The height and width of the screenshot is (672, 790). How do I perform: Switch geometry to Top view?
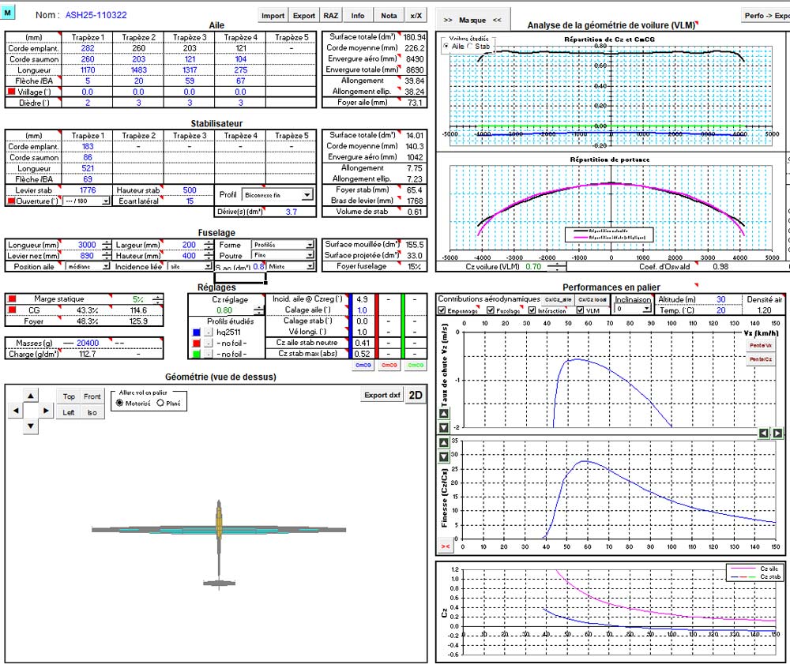69,396
